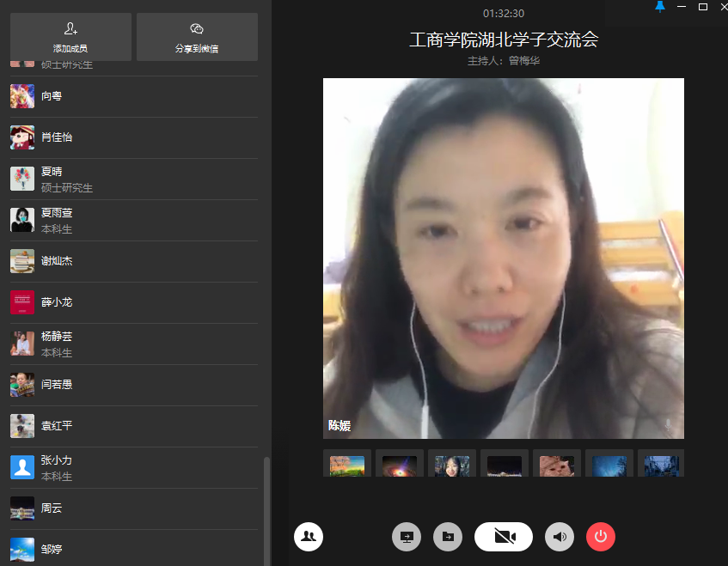
Task: Select member 向粤 in the list
Action: tap(52, 96)
